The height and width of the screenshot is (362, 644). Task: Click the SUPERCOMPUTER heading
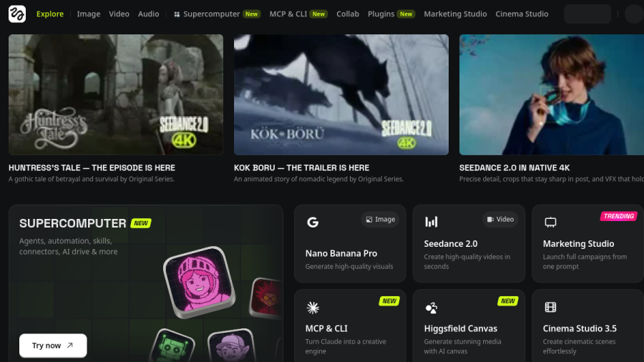[73, 223]
